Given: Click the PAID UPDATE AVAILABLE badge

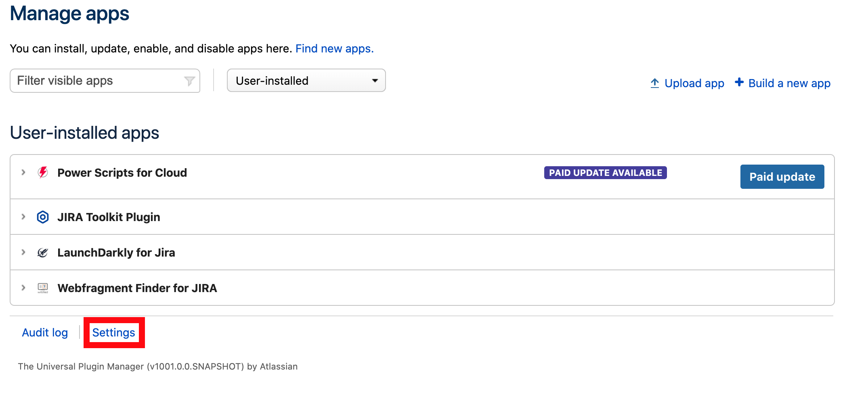Looking at the screenshot, I should click(605, 173).
